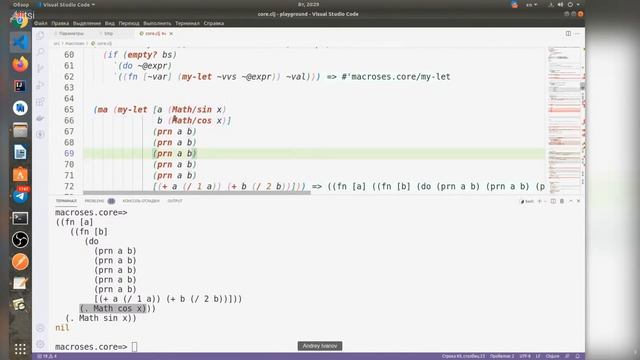Open indentation setting in status bar
This screenshot has height=360, width=640.
(x=502, y=356)
